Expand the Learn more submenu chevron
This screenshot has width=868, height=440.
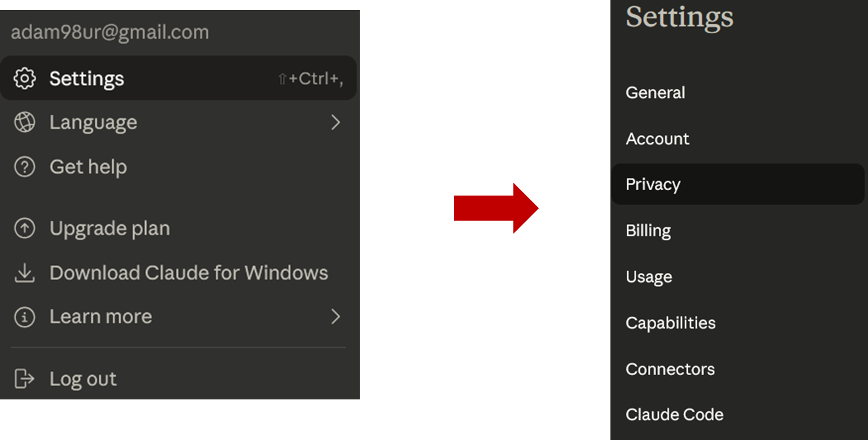pos(336,317)
